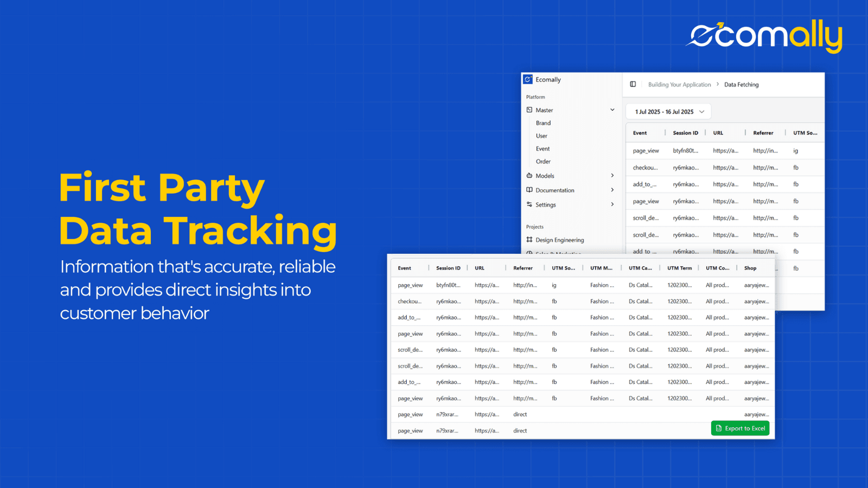Click the Export to Excel button
Screen dimensions: 868x488
point(739,428)
